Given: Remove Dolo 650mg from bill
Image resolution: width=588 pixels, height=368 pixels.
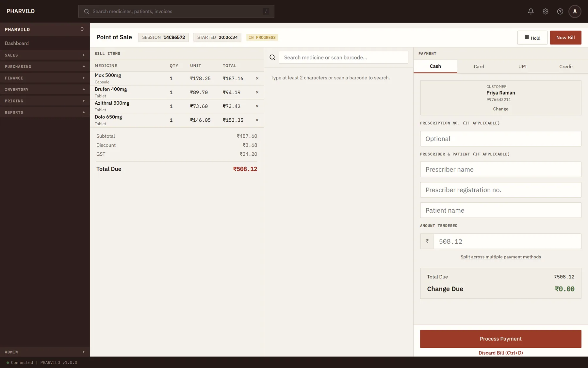Looking at the screenshot, I should (257, 120).
